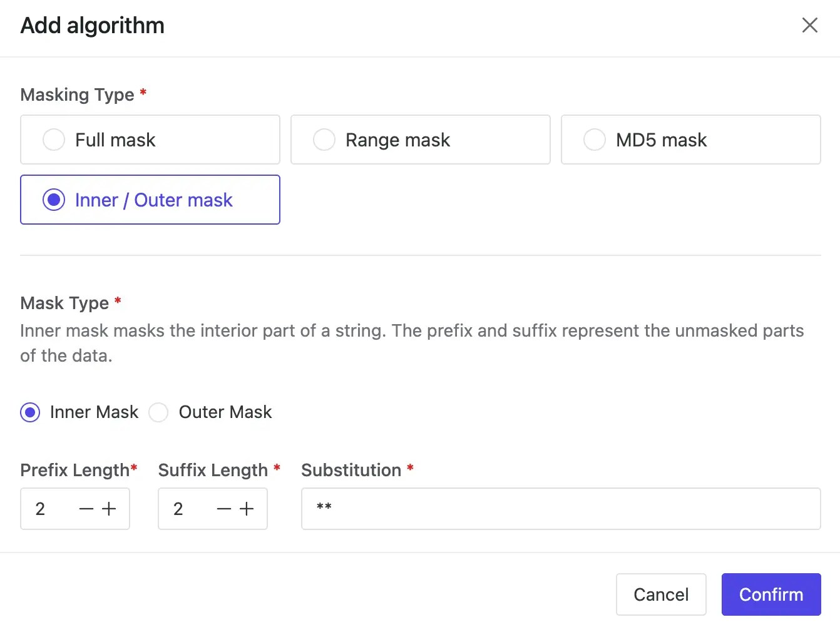Select Inner / Outer mask option
840x632 pixels.
(54, 200)
